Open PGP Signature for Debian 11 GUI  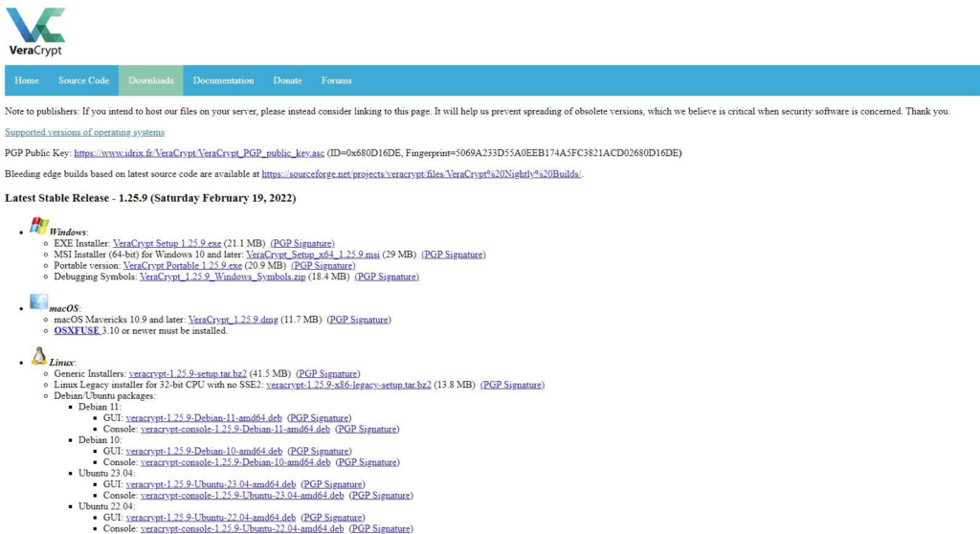320,417
